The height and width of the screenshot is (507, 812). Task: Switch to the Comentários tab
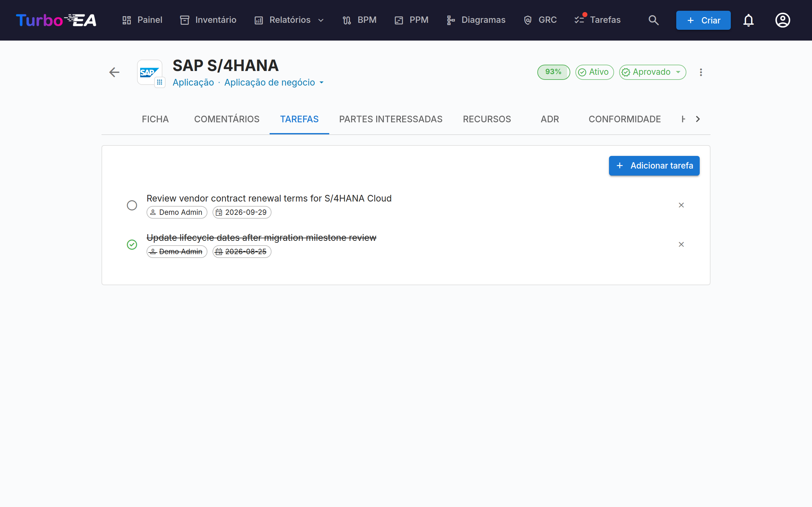(x=227, y=119)
